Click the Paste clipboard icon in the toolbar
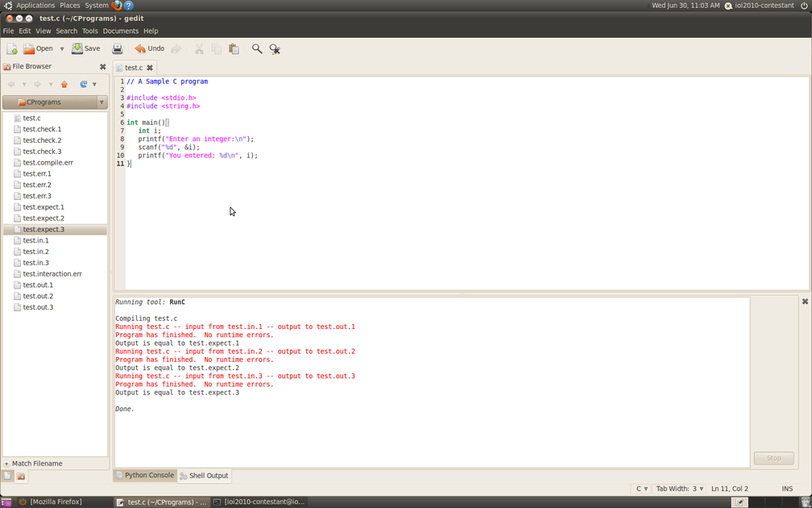Screen dimensions: 812x508 pos(234,48)
